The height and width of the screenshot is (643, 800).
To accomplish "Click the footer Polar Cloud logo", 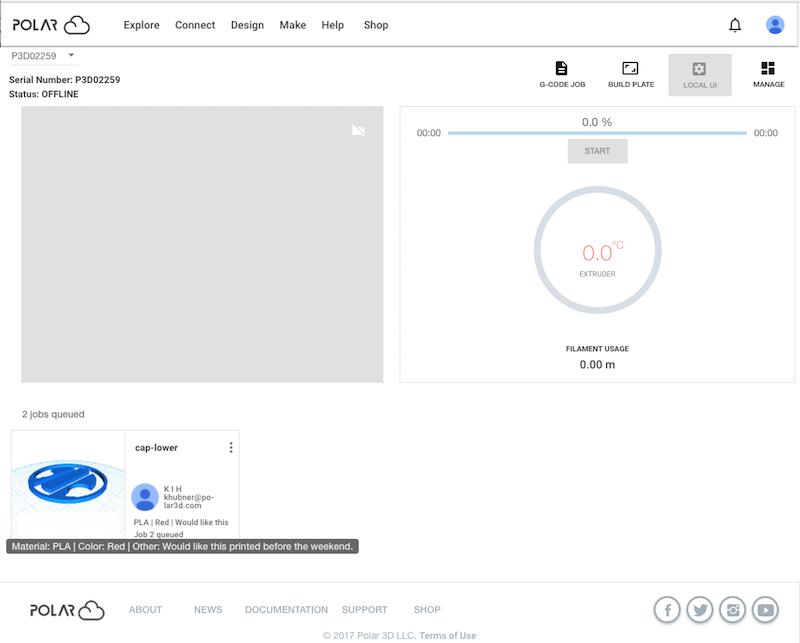I will coord(67,610).
